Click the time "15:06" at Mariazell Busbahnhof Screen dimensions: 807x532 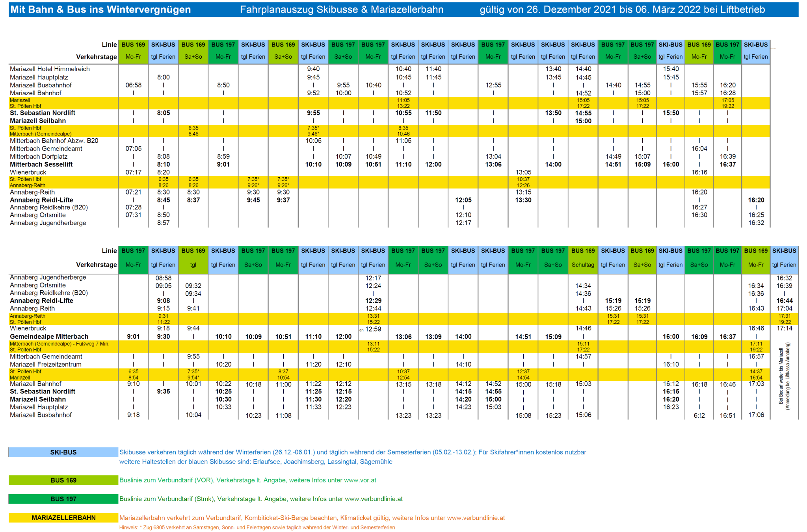583,415
